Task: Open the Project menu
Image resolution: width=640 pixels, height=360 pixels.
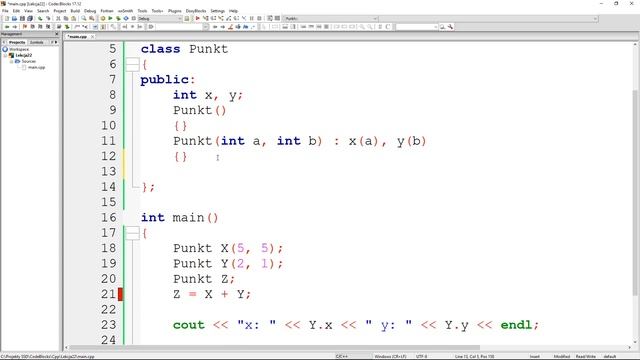Action: (60, 11)
